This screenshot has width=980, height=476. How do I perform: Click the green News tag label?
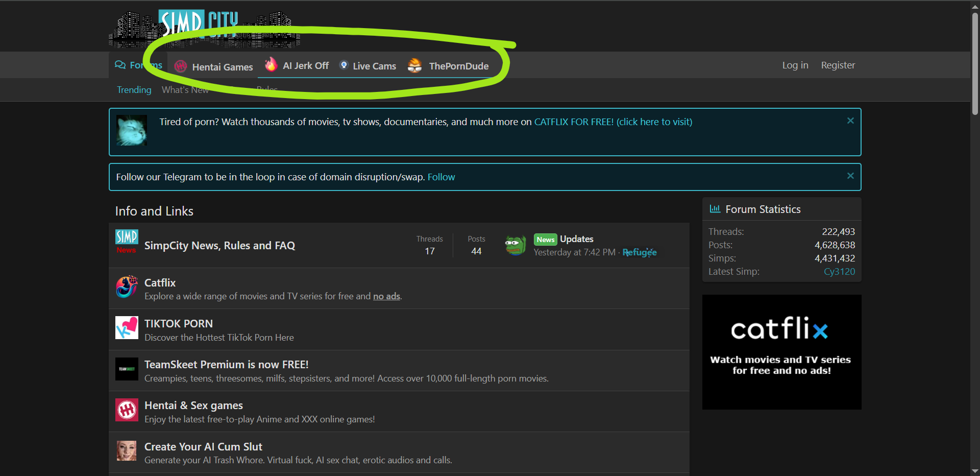[x=545, y=239]
